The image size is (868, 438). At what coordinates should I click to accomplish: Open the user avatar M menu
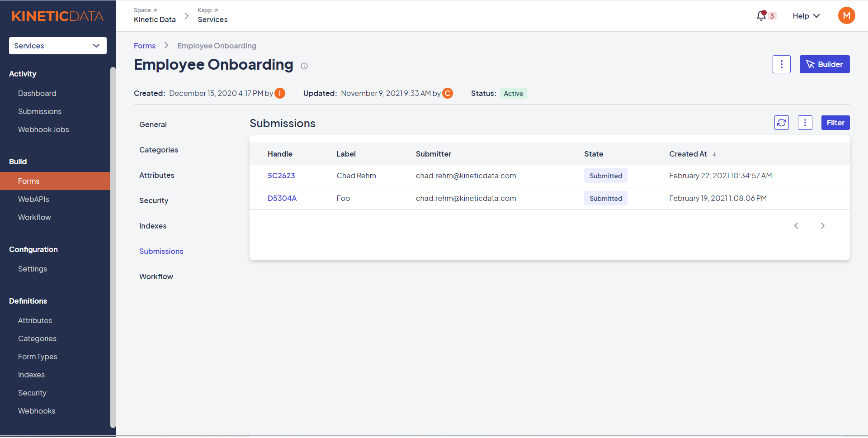[846, 16]
